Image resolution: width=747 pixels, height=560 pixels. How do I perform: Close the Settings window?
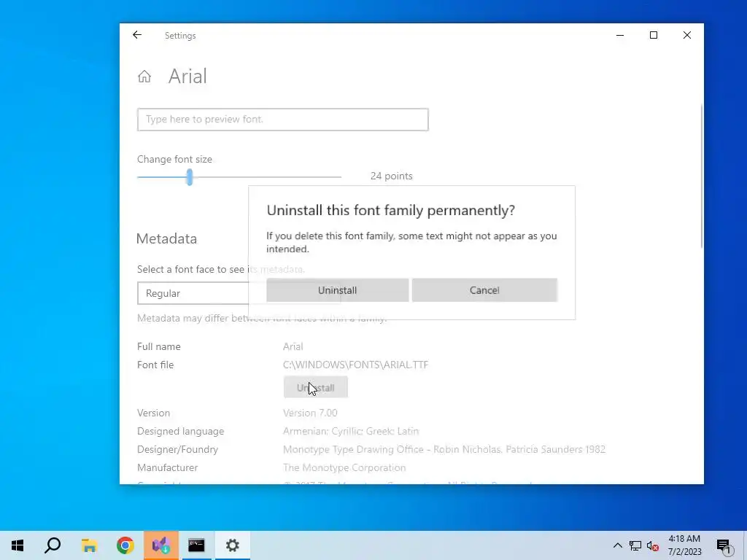[687, 35]
